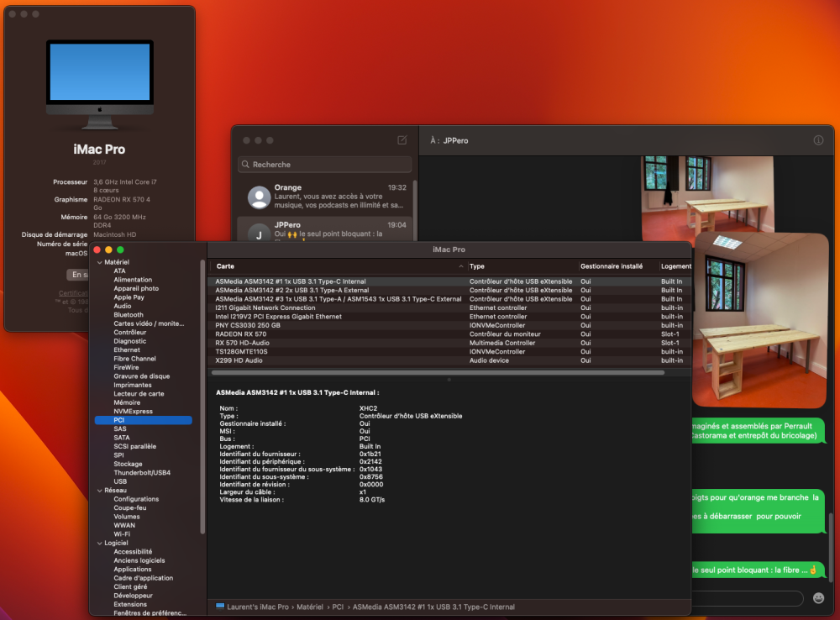The width and height of the screenshot is (840, 620).
Task: Open the Orange conversation in Messages
Action: 324,197
